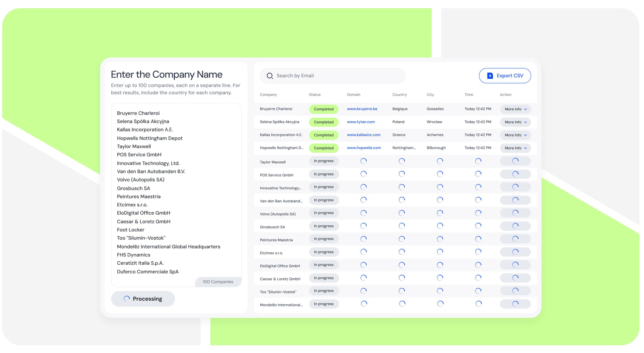Visit the www.kallasinc.com link
644x353 pixels.
coord(364,135)
